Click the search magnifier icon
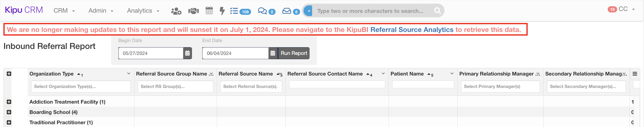The width and height of the screenshot is (644, 127). click(x=437, y=11)
